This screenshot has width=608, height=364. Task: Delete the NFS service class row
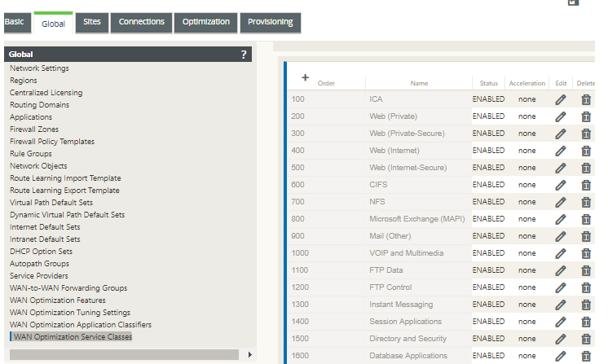(x=586, y=202)
